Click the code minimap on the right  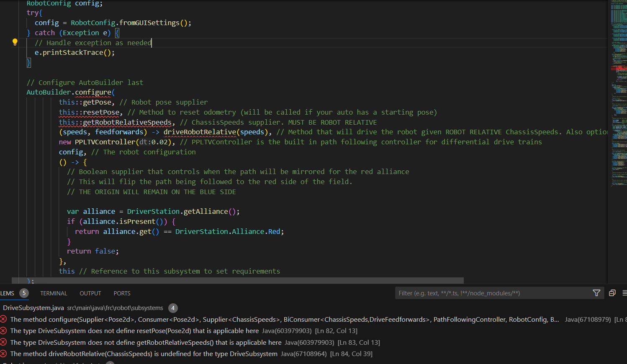coord(618,84)
